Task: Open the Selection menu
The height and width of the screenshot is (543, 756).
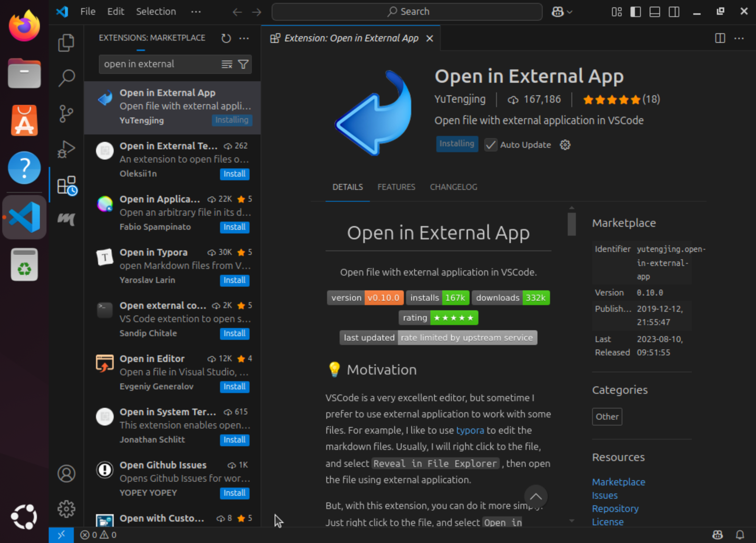Action: [x=156, y=12]
